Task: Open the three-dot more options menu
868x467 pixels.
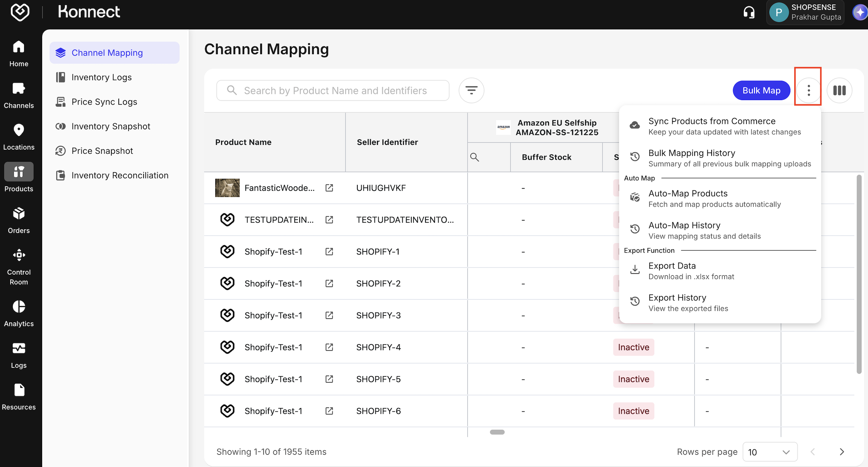Action: [808, 90]
